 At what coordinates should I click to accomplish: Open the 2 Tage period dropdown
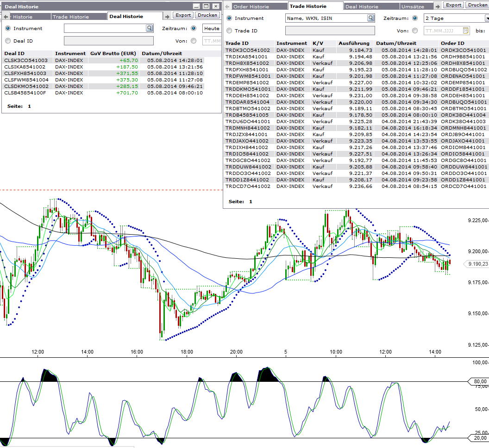click(x=456, y=18)
